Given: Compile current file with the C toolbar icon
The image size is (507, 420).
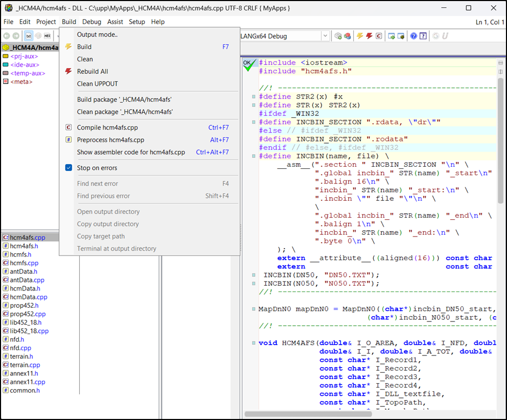Looking at the screenshot, I should click(378, 36).
